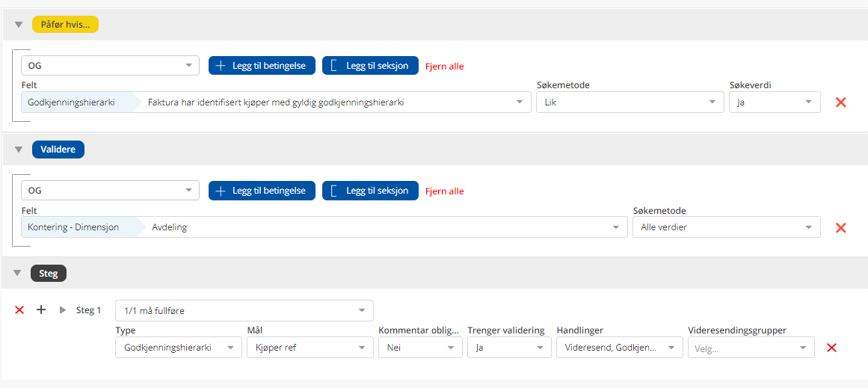Image resolution: width=868 pixels, height=388 pixels.
Task: Remove the step detail row at right
Action: click(831, 348)
